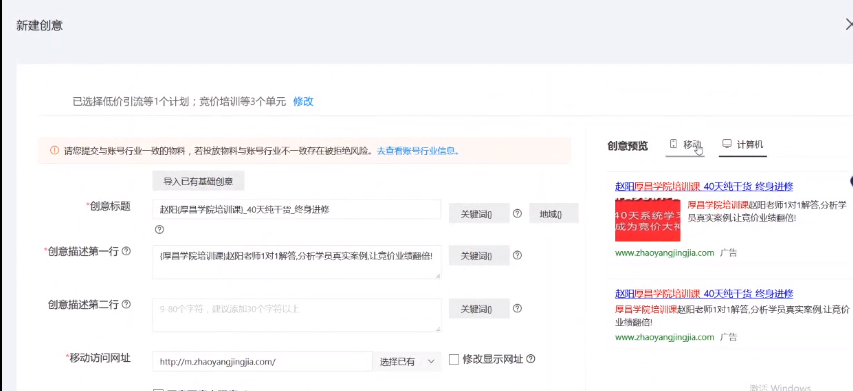Image resolution: width=853 pixels, height=391 pixels.
Task: Switch preview to 计算机 tab
Action: (743, 145)
